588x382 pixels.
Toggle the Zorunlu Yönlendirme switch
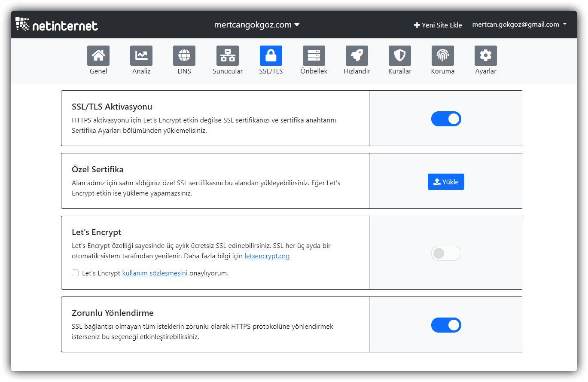(x=446, y=325)
